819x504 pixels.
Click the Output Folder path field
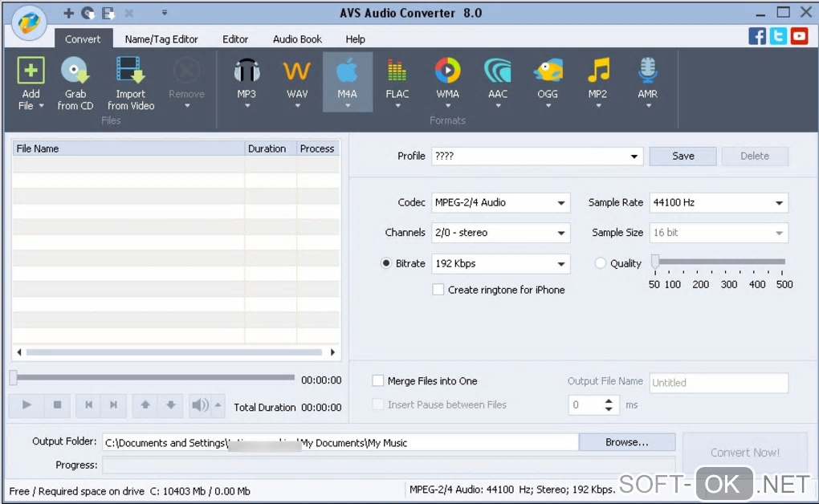pyautogui.click(x=340, y=443)
